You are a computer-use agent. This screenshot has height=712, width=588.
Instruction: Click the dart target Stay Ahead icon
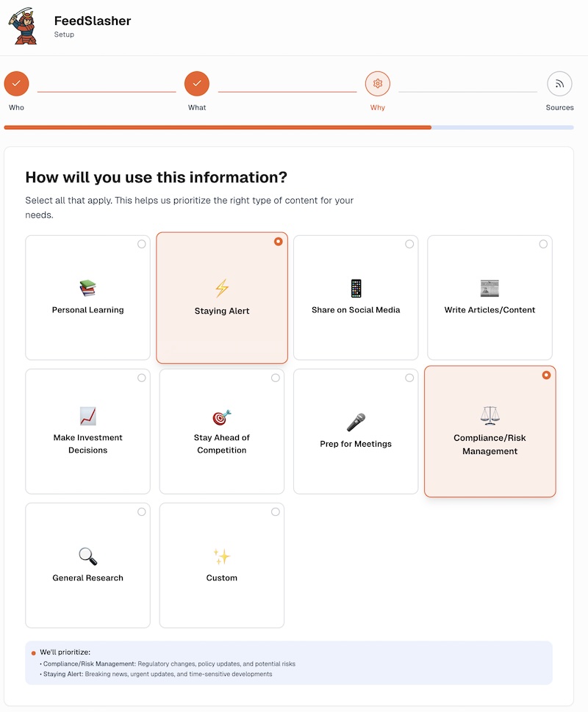coord(222,417)
